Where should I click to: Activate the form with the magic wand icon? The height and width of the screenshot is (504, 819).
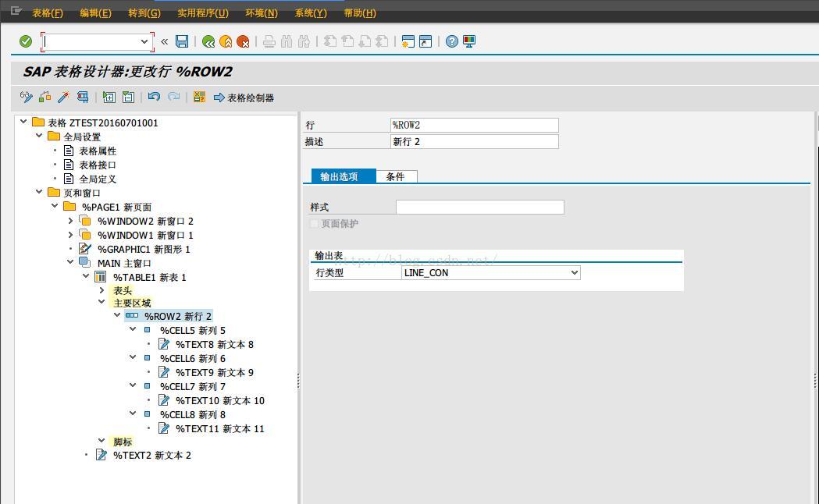click(x=64, y=97)
